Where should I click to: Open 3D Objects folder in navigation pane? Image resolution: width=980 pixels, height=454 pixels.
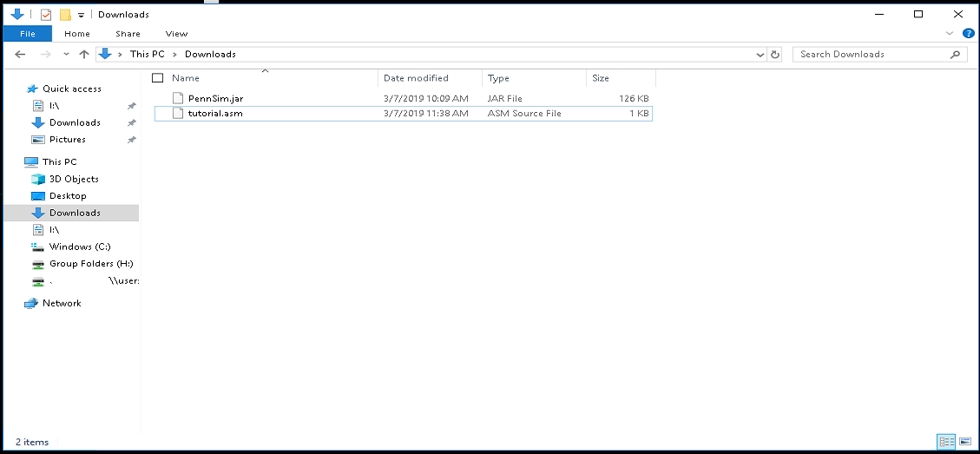tap(74, 179)
